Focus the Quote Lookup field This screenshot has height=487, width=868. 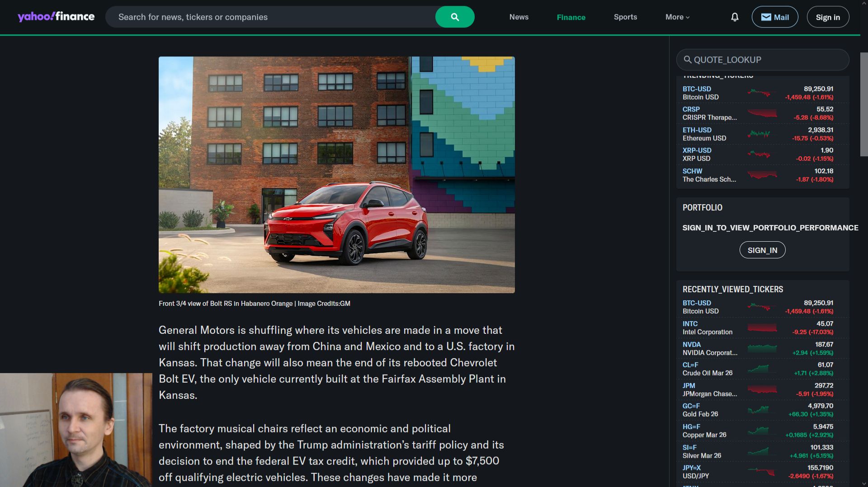tap(763, 60)
